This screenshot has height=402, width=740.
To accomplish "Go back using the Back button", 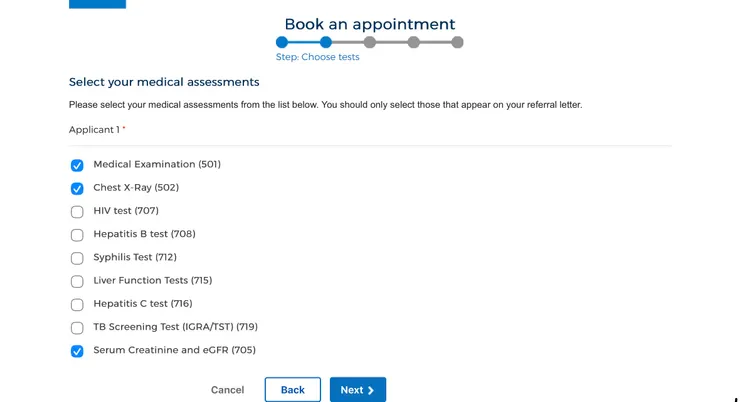I will [292, 390].
